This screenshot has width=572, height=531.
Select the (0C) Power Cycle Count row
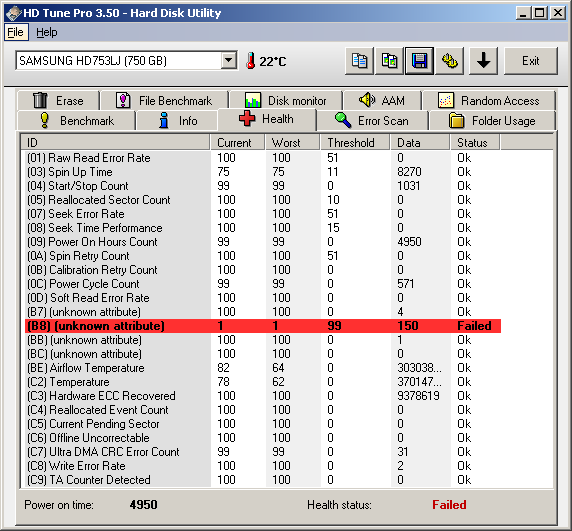[263, 284]
